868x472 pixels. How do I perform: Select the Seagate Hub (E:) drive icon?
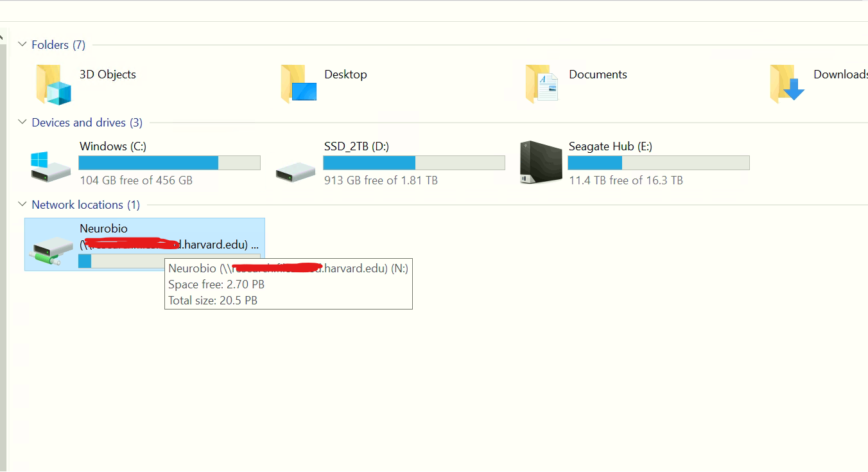click(536, 163)
